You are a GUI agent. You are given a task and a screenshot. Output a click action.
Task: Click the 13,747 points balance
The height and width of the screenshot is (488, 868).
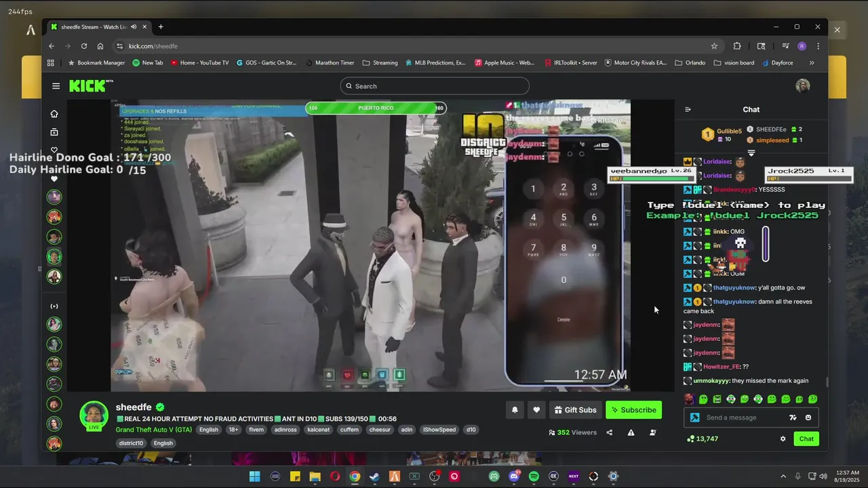pos(703,439)
